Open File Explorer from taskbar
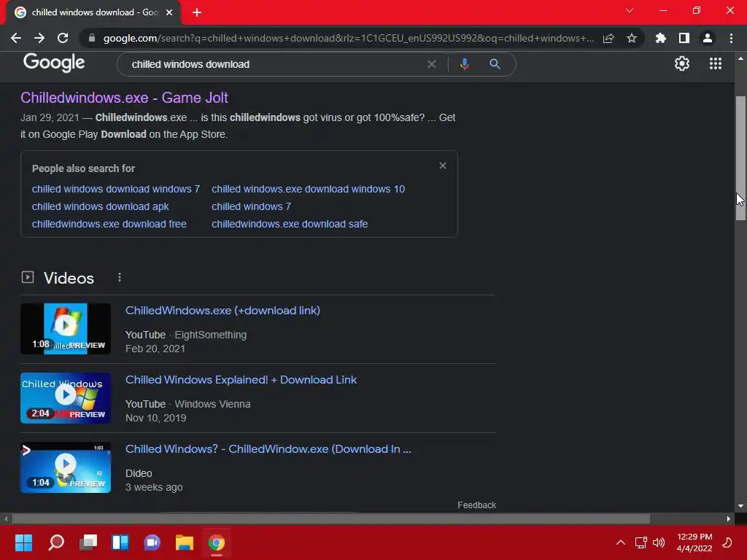The image size is (747, 560). 185,542
